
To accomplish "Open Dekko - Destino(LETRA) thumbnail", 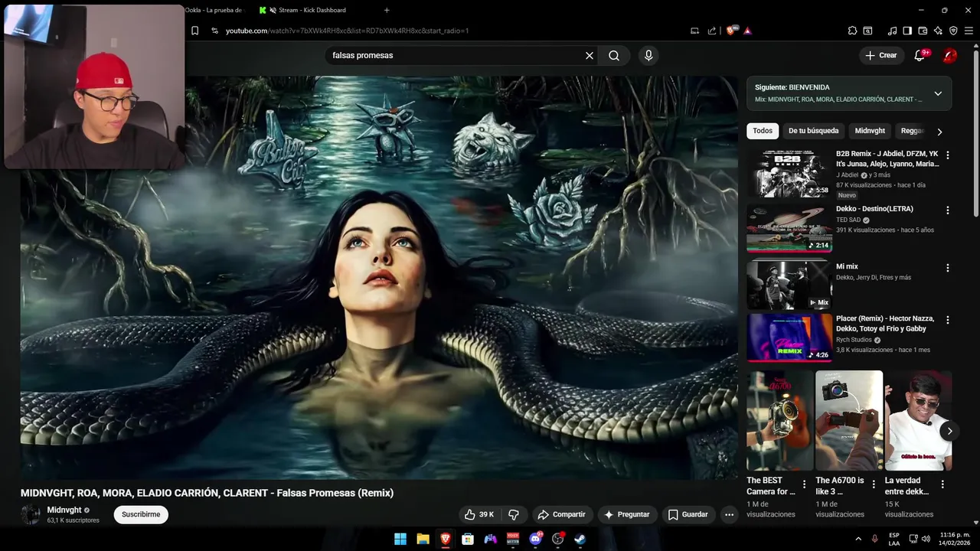I will [789, 228].
